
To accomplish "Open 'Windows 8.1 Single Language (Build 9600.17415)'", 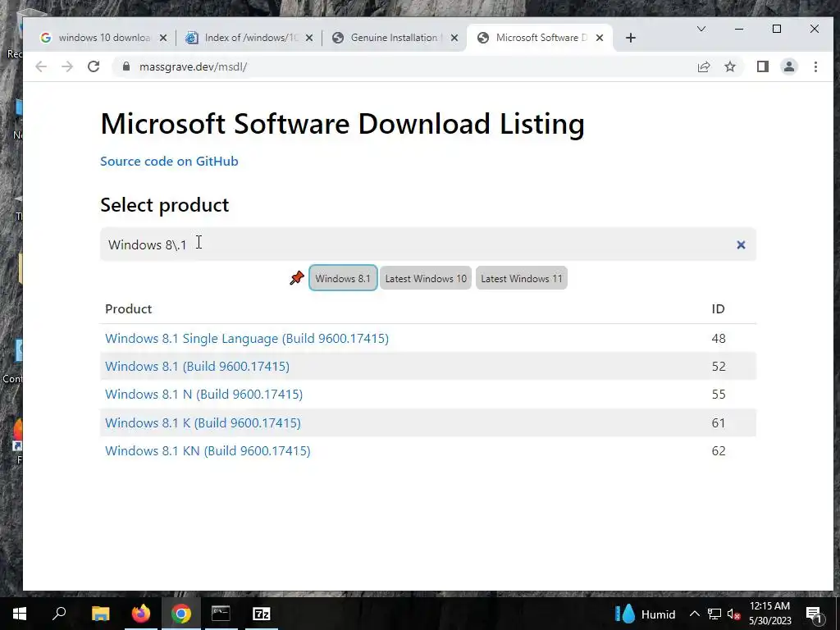I will tap(247, 339).
